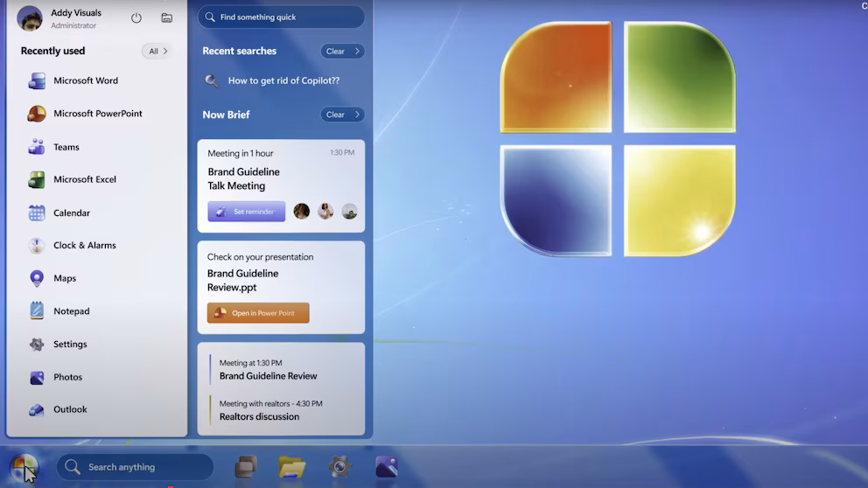Open the file explorer icon near power

tap(166, 17)
